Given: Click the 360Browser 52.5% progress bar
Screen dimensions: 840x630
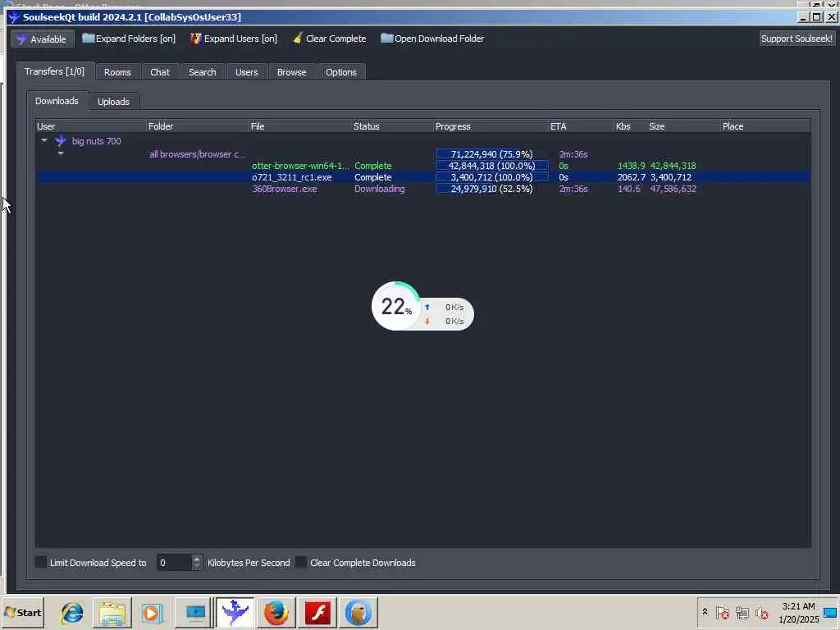Looking at the screenshot, I should pyautogui.click(x=492, y=189).
